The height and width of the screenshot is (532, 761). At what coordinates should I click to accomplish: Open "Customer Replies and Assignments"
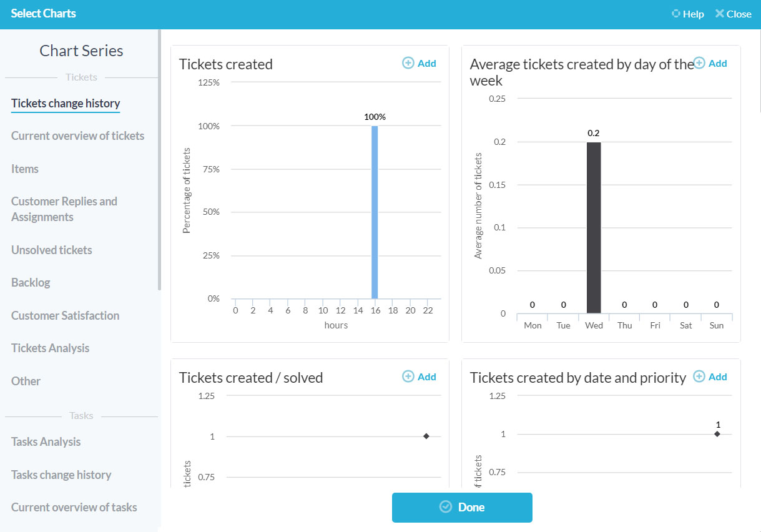coord(64,209)
